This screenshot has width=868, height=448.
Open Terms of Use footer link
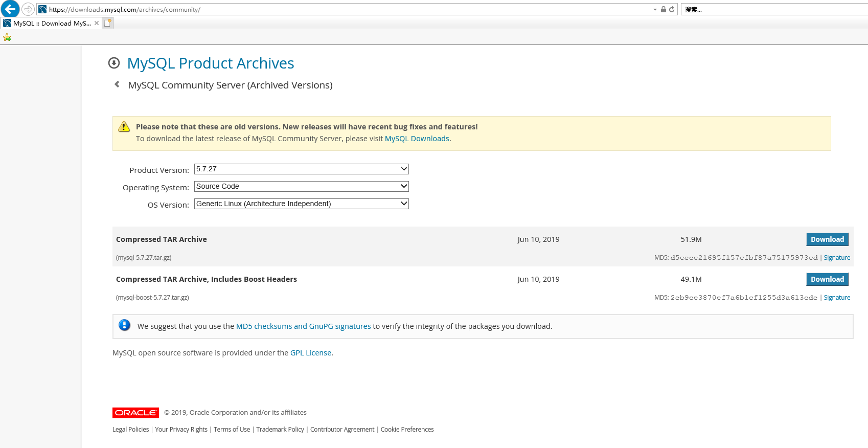pos(232,430)
